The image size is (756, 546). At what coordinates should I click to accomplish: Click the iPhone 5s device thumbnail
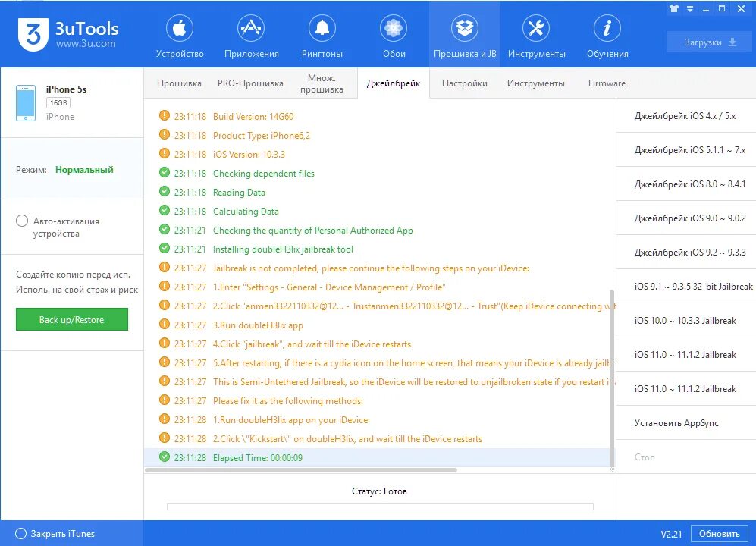pyautogui.click(x=26, y=102)
